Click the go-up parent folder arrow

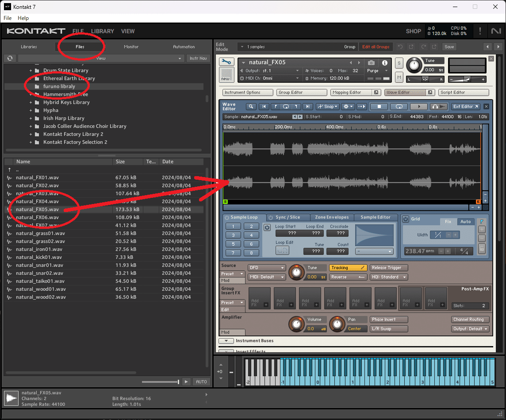click(x=9, y=170)
